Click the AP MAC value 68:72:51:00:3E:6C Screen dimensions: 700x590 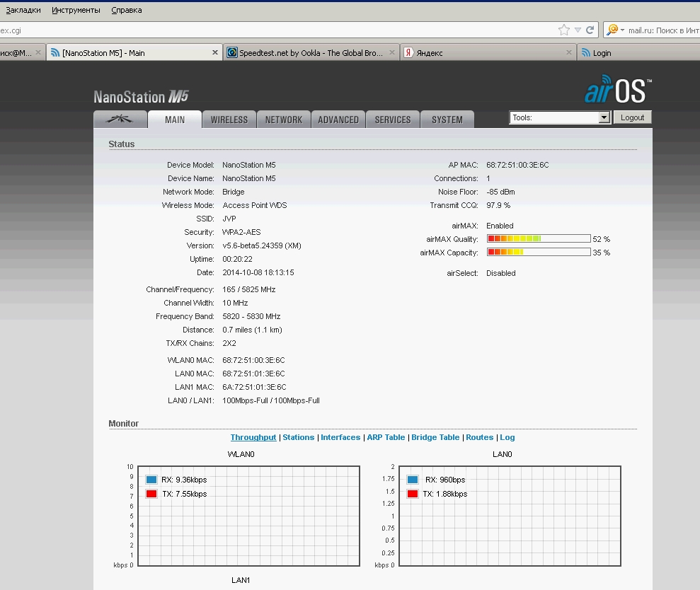(517, 165)
